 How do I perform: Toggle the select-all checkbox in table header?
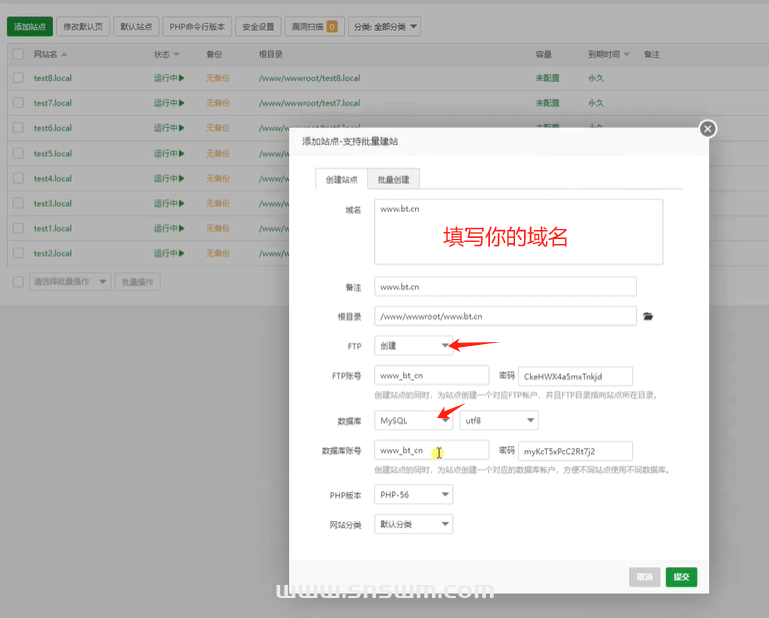(18, 54)
